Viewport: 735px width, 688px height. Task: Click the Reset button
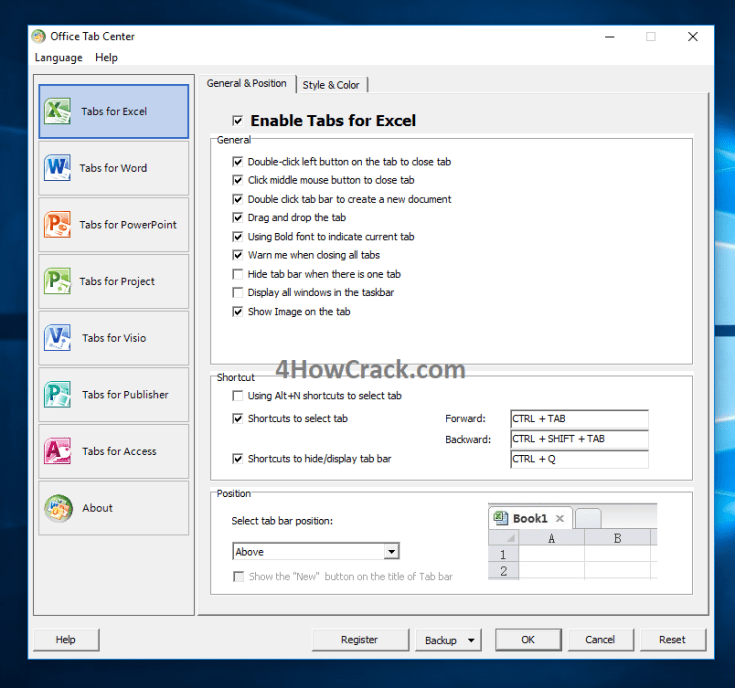point(672,640)
